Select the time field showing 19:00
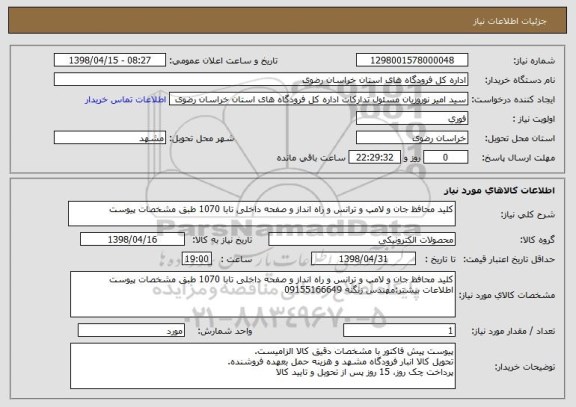576x407 pixels. [x=197, y=259]
